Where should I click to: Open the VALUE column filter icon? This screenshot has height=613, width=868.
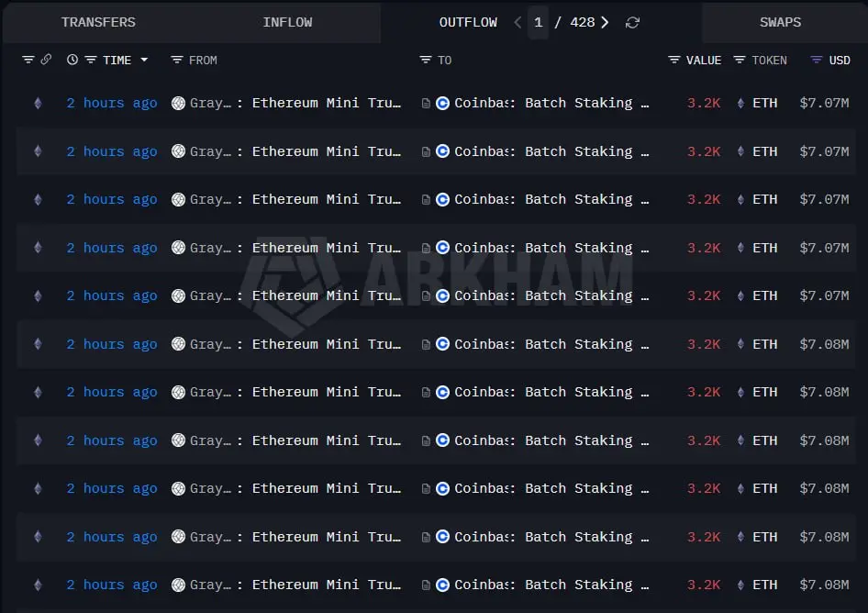coord(673,60)
